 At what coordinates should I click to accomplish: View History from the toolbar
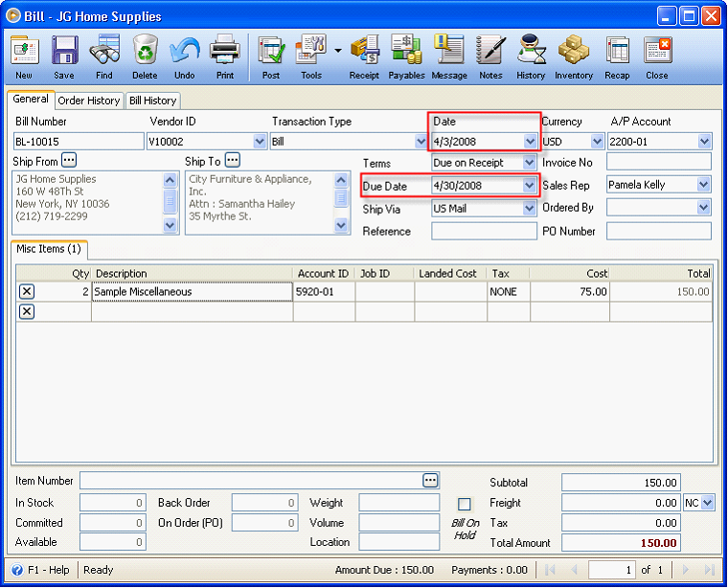[531, 50]
